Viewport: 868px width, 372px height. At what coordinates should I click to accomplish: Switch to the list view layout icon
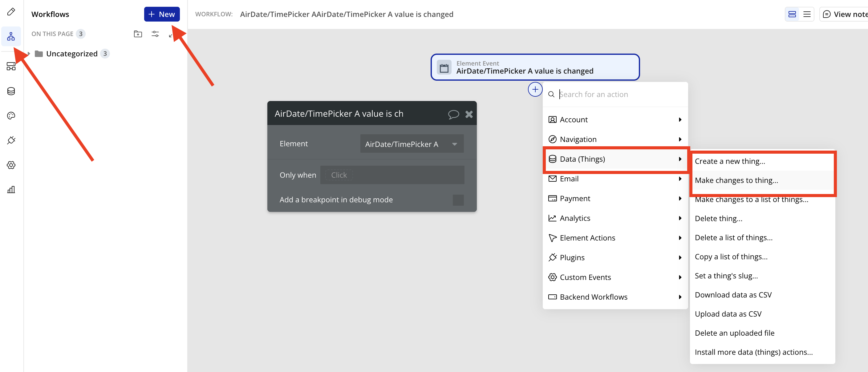pyautogui.click(x=807, y=14)
